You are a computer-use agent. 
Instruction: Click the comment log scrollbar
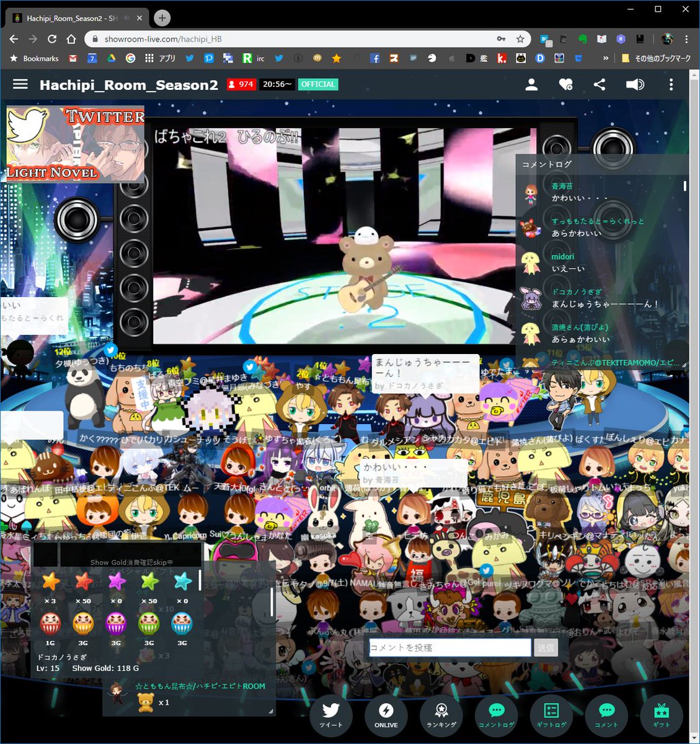coord(684,186)
